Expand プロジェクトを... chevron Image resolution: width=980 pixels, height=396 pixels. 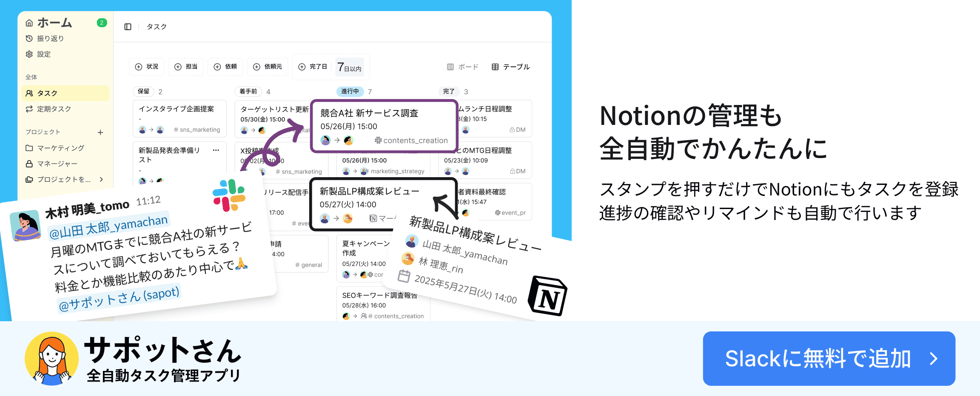coord(101,179)
